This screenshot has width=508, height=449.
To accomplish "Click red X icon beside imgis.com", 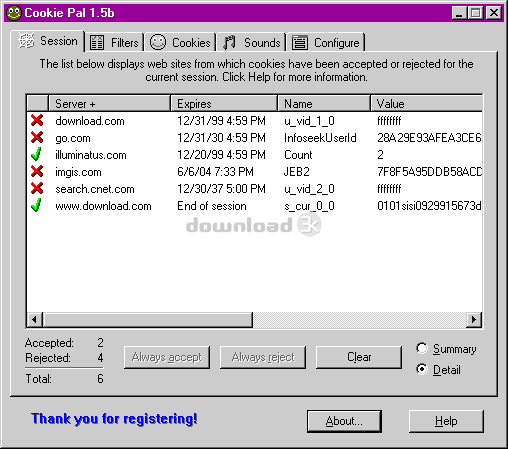I will coord(37,171).
